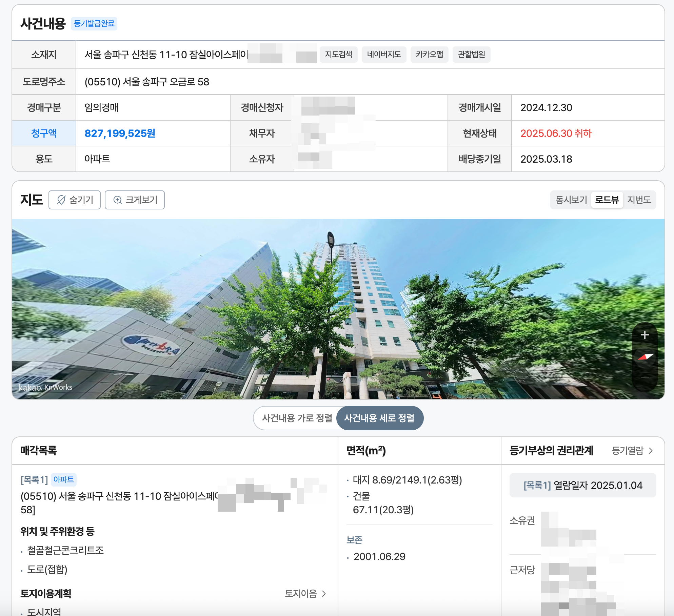
Task: Click the roadview street image
Action: [338, 309]
